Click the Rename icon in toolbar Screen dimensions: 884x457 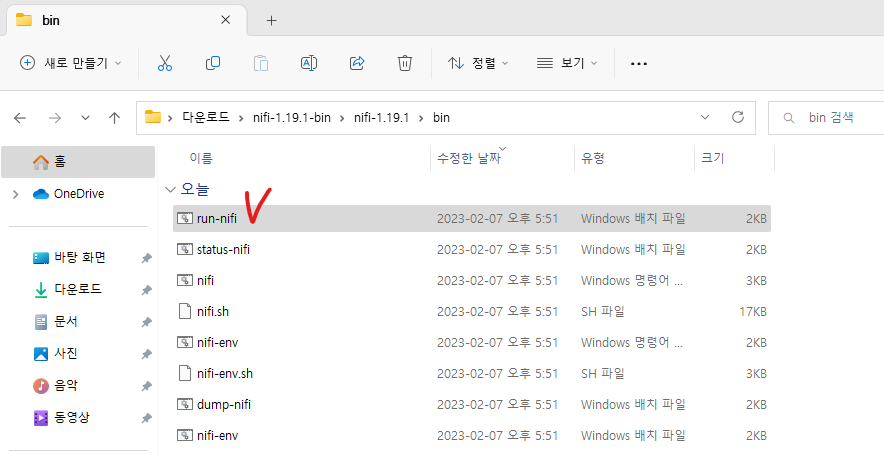(x=309, y=63)
